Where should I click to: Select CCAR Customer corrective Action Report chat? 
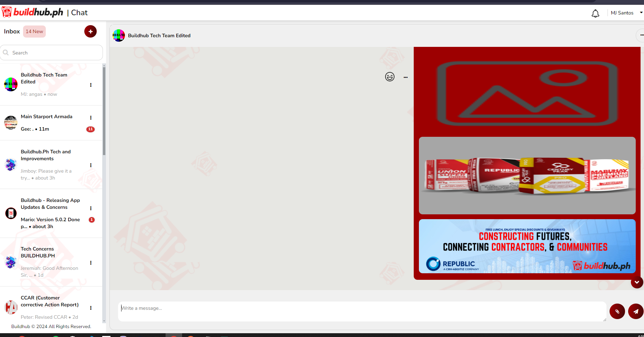pyautogui.click(x=50, y=307)
